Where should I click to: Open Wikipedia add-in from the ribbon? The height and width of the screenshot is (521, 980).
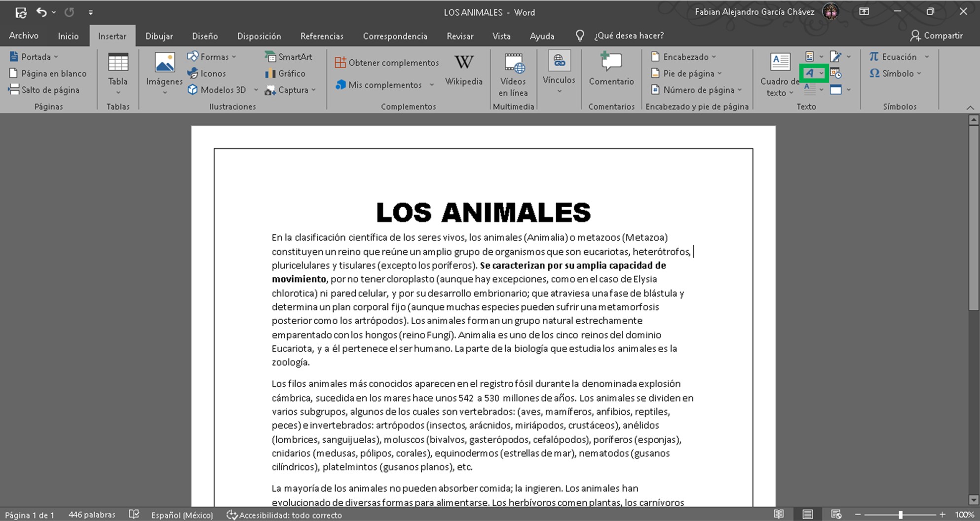[463, 69]
